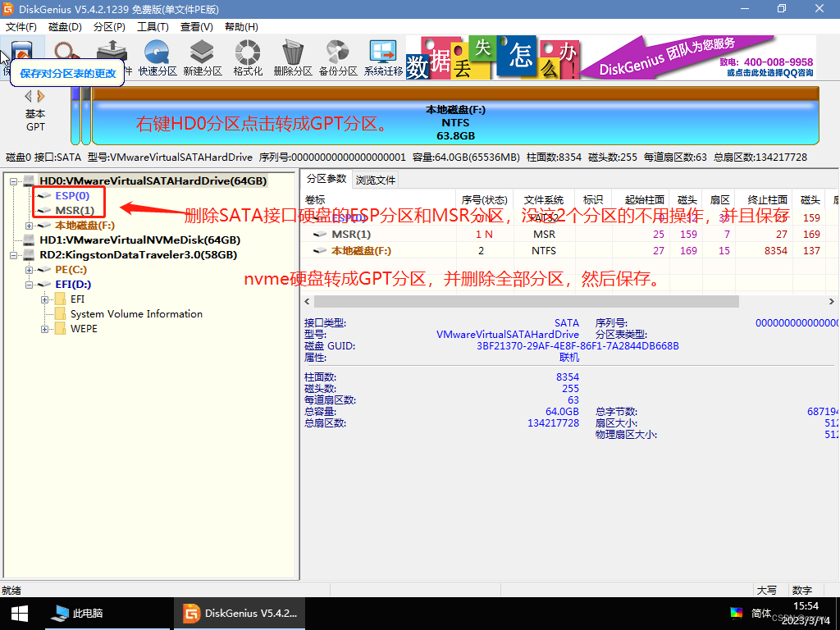The height and width of the screenshot is (630, 840).
Task: Click the 删除分区 delete partition icon
Action: point(293,58)
